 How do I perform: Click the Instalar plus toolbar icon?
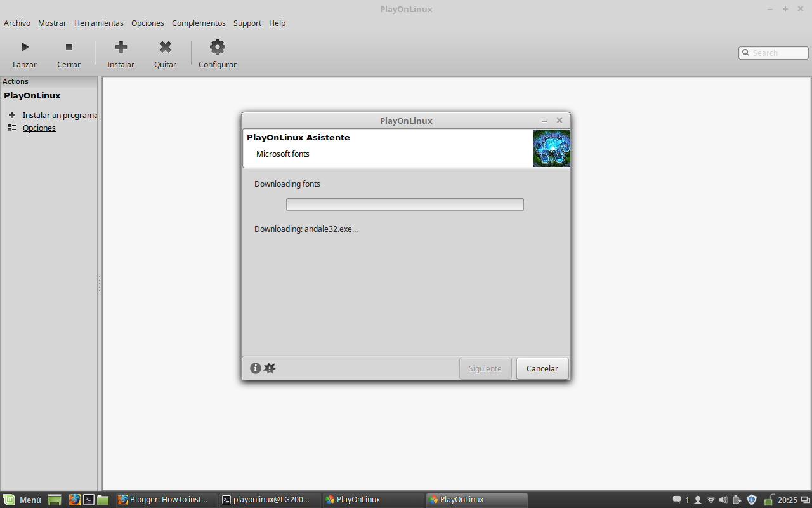(x=121, y=47)
